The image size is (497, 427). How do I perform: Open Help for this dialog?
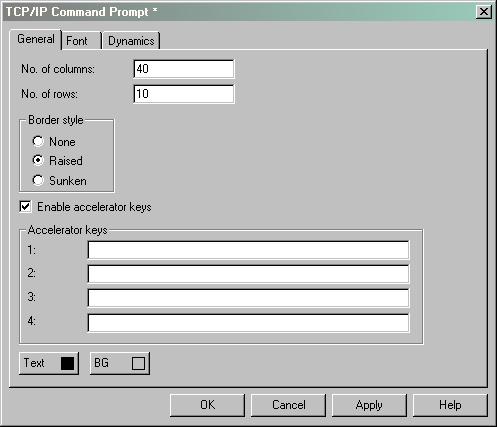(x=450, y=405)
